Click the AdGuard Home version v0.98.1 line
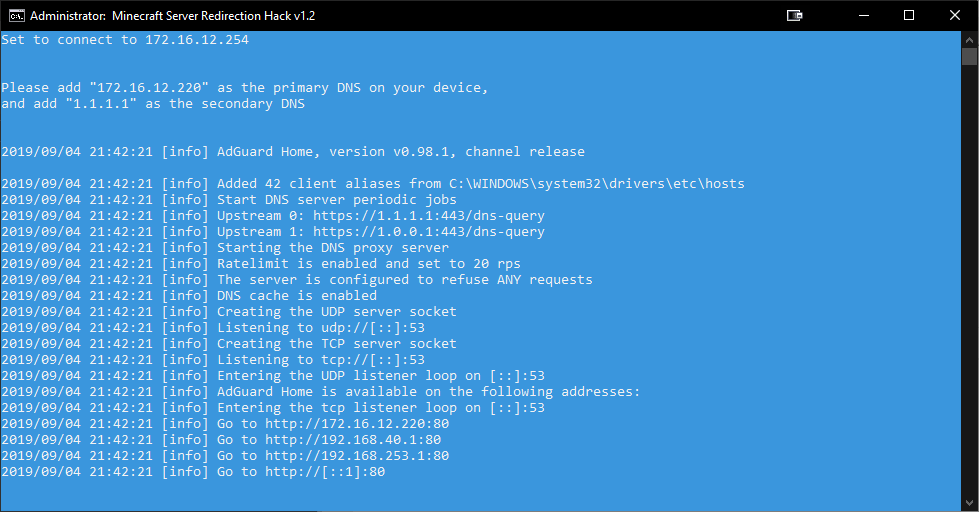The width and height of the screenshot is (979, 512). tap(400, 152)
